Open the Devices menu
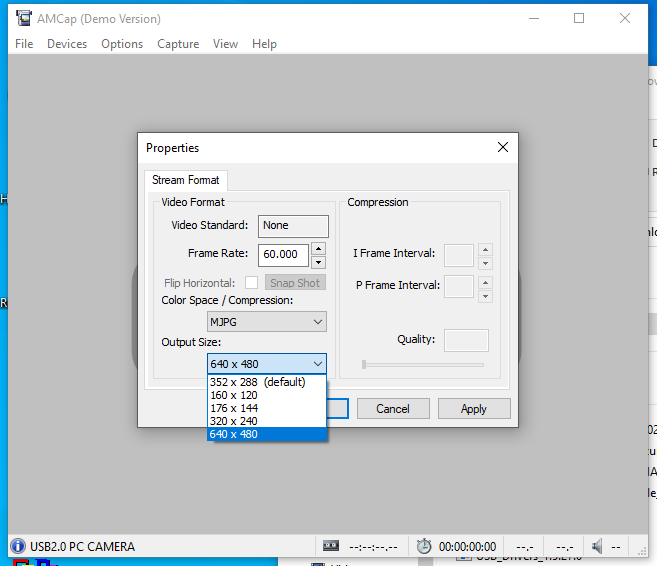The width and height of the screenshot is (657, 566). (x=67, y=44)
